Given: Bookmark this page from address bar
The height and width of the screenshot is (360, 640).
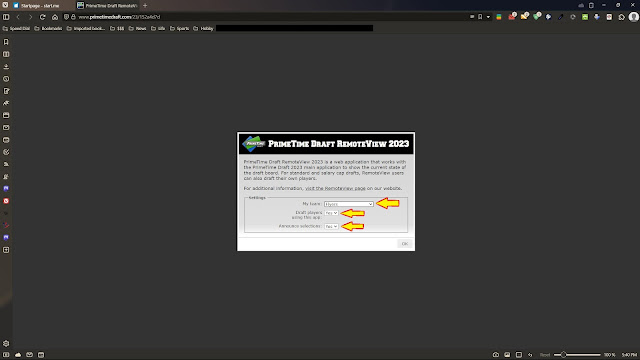Looking at the screenshot, I should pos(480,17).
